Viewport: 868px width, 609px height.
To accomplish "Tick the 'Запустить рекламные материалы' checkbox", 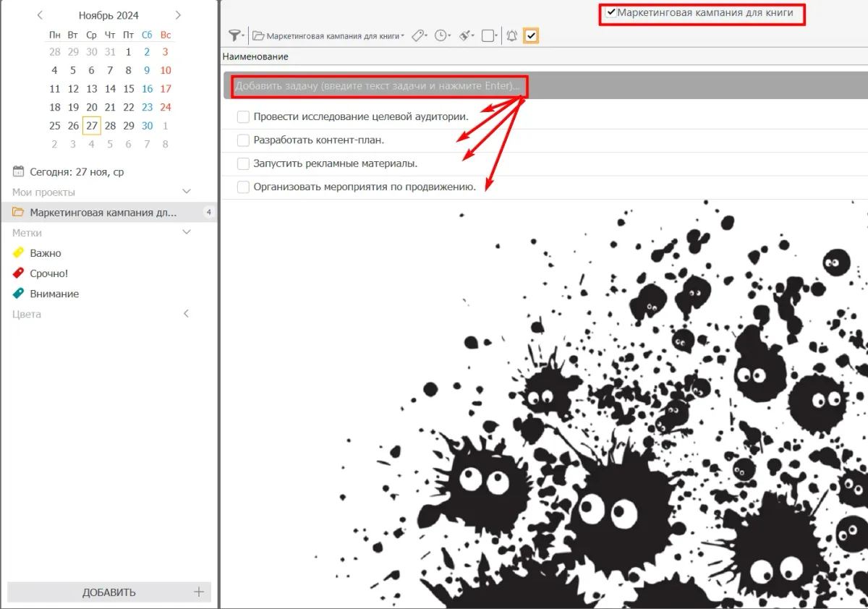I will 243,163.
